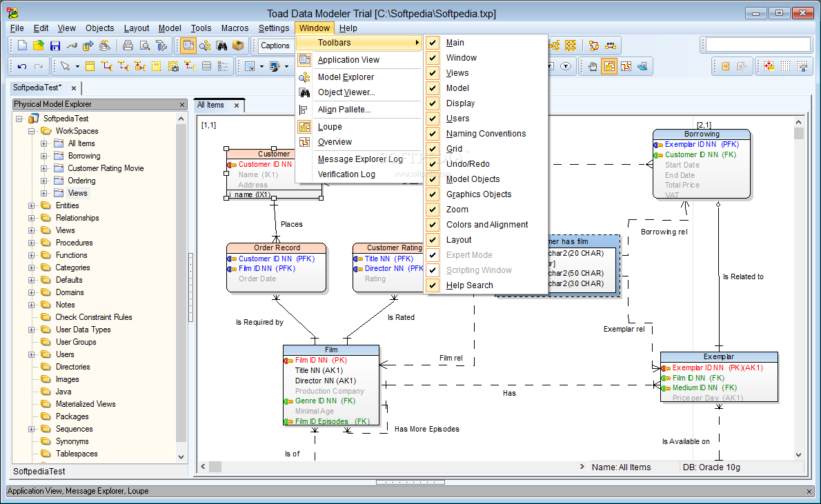The width and height of the screenshot is (821, 504).
Task: Open the pointer tool dropdown arrow
Action: coord(77,66)
